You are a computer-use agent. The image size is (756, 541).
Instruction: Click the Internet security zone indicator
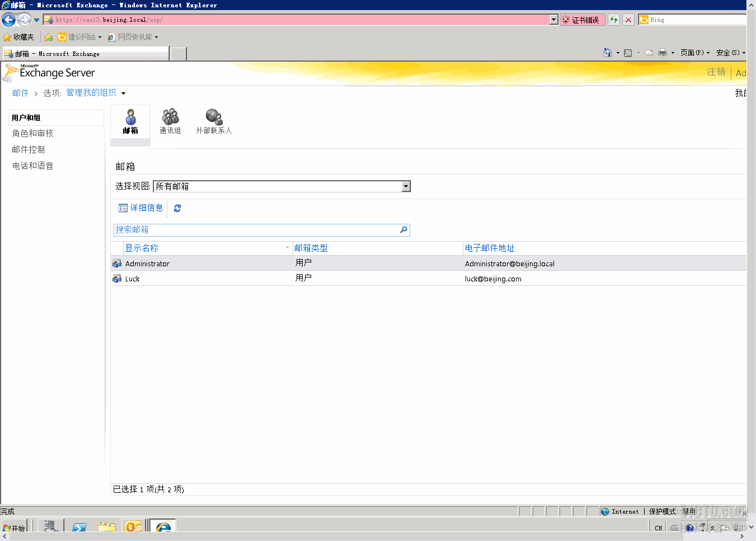[x=620, y=511]
